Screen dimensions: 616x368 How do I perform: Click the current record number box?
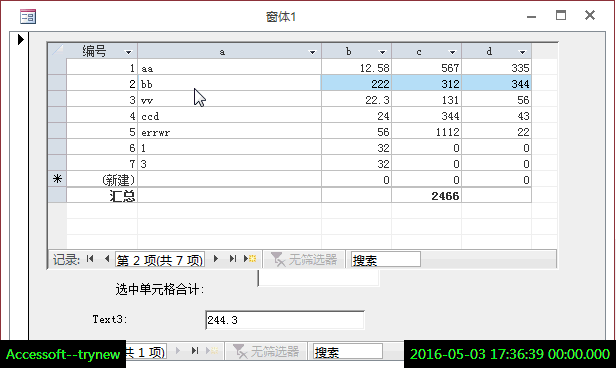tap(160, 260)
